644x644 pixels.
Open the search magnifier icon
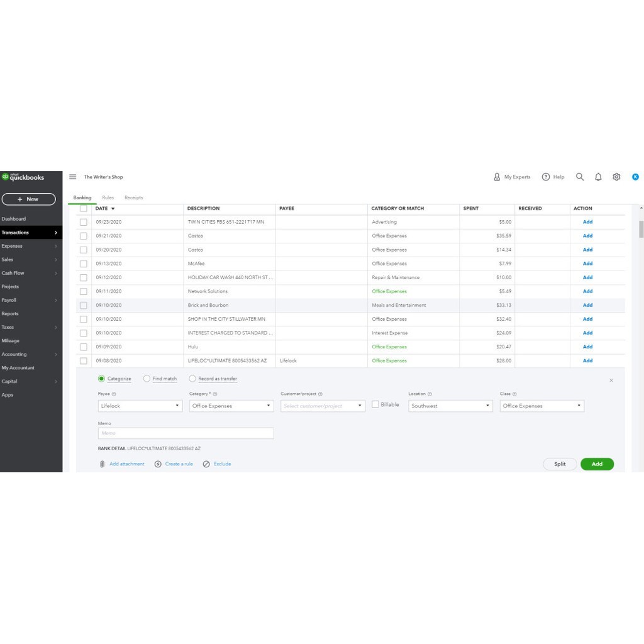click(580, 177)
